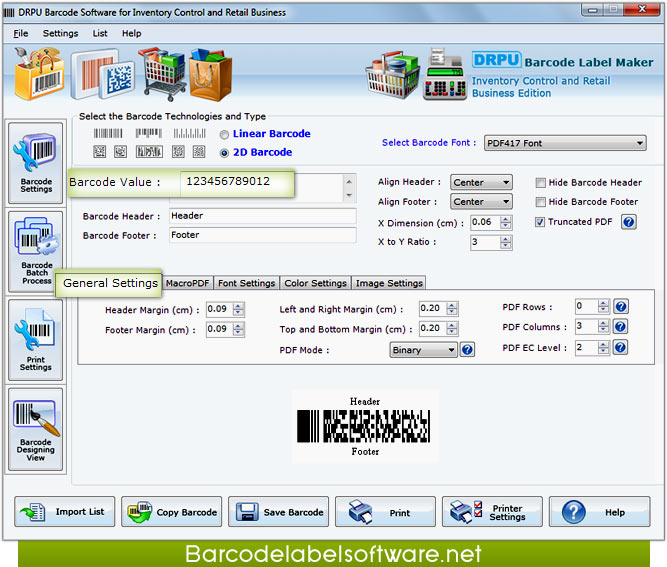
Task: Click the app icon in title bar
Action: pos(9,13)
